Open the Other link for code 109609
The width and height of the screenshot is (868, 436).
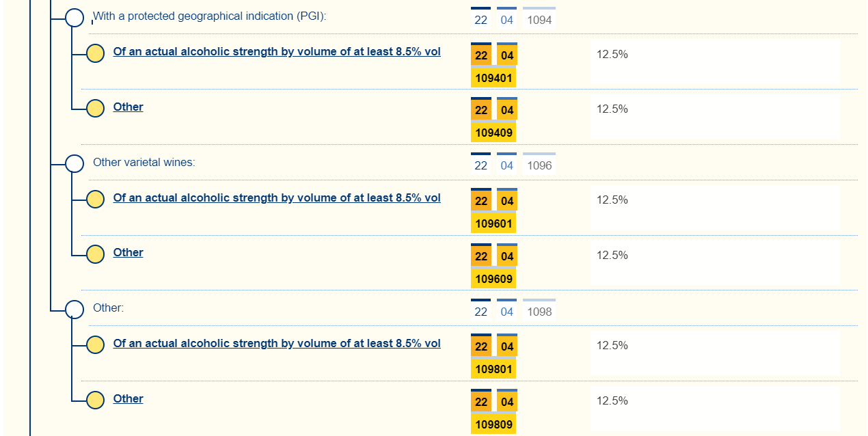128,253
